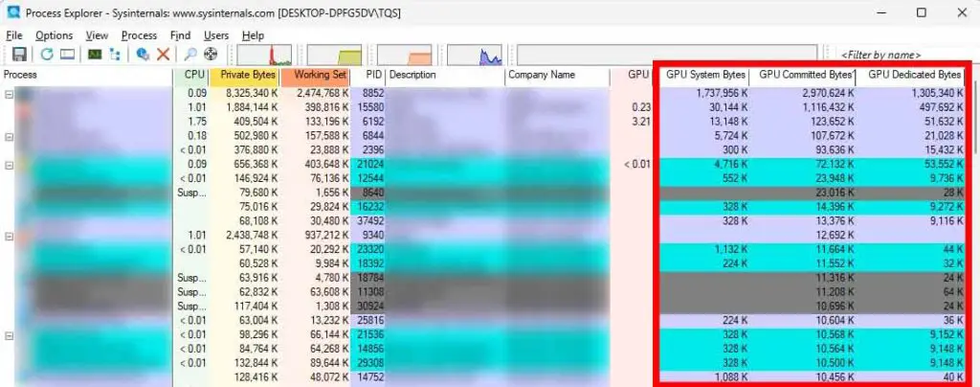
Task: Open the View menu
Action: (97, 35)
